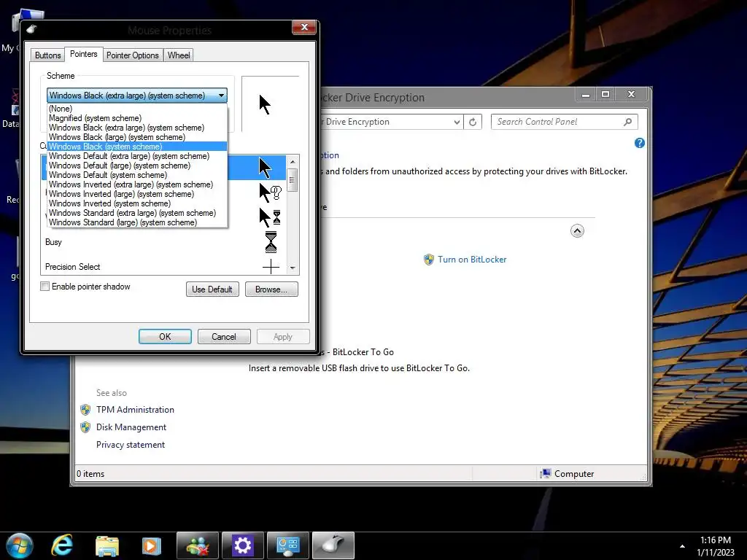Click scroll down arrow in cursor list
This screenshot has height=560, width=747.
(x=293, y=268)
